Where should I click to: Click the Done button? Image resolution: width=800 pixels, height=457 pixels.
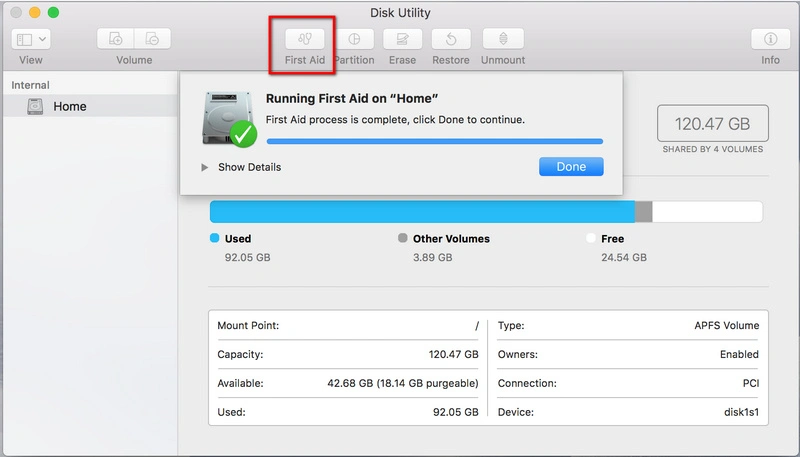pos(571,166)
